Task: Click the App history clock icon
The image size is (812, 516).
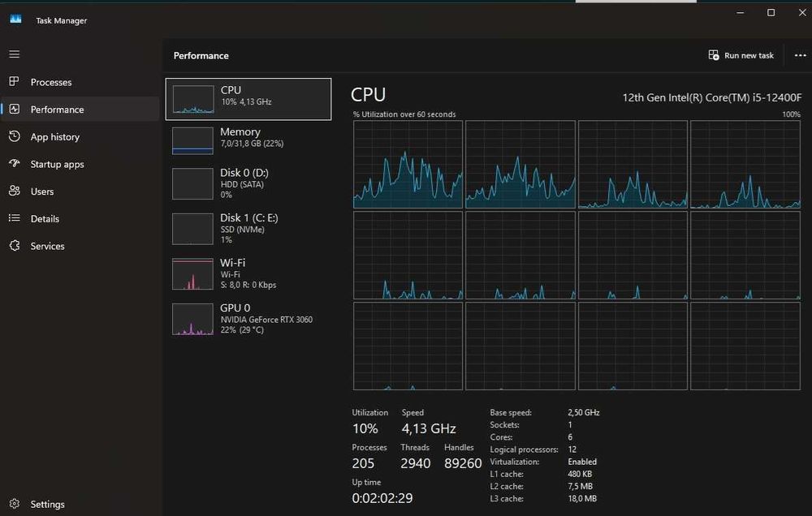Action: coord(15,136)
